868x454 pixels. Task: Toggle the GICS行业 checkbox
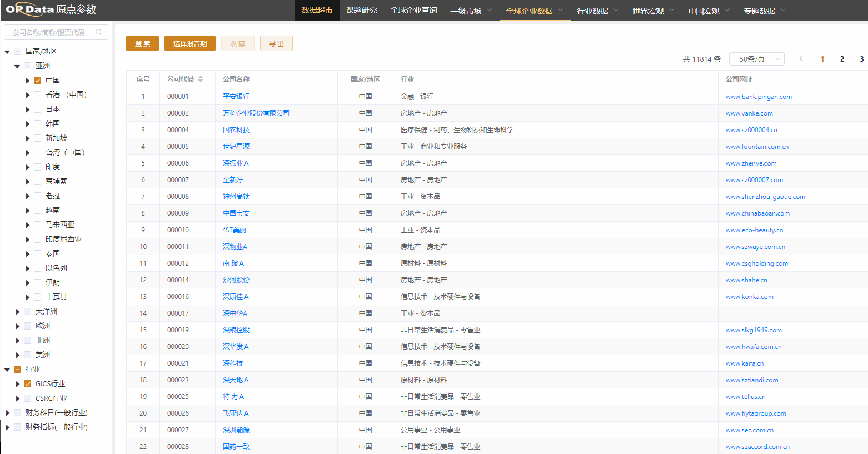pyautogui.click(x=28, y=383)
